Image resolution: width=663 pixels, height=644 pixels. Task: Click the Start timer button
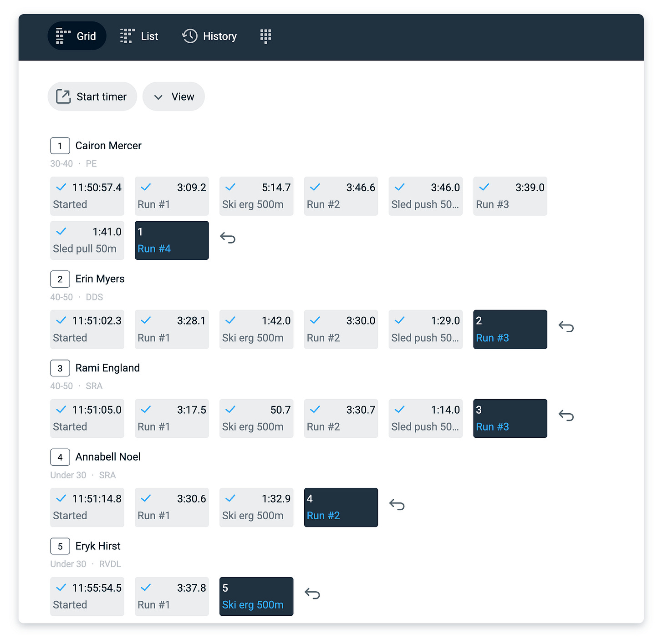point(92,96)
